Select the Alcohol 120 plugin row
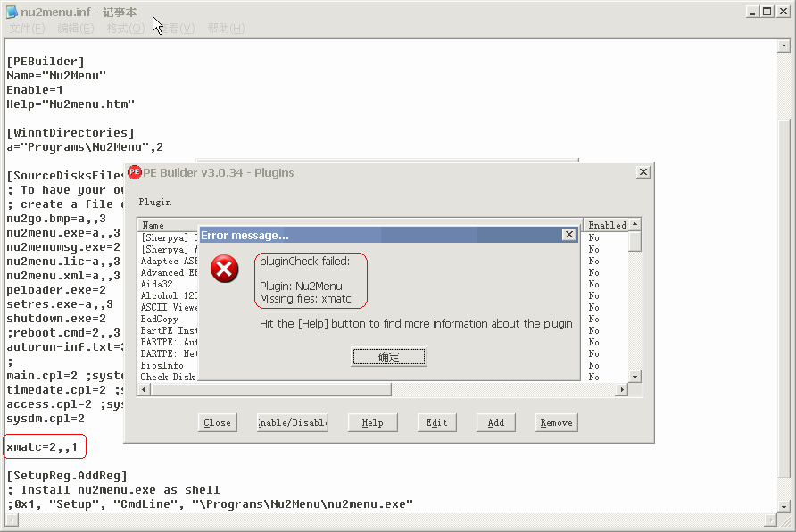The height and width of the screenshot is (532, 796). click(169, 296)
